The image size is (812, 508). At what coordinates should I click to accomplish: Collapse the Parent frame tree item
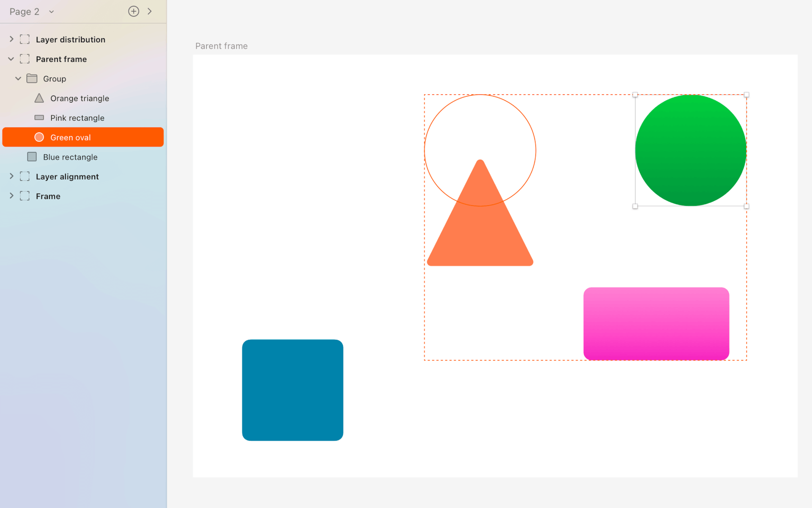tap(11, 59)
